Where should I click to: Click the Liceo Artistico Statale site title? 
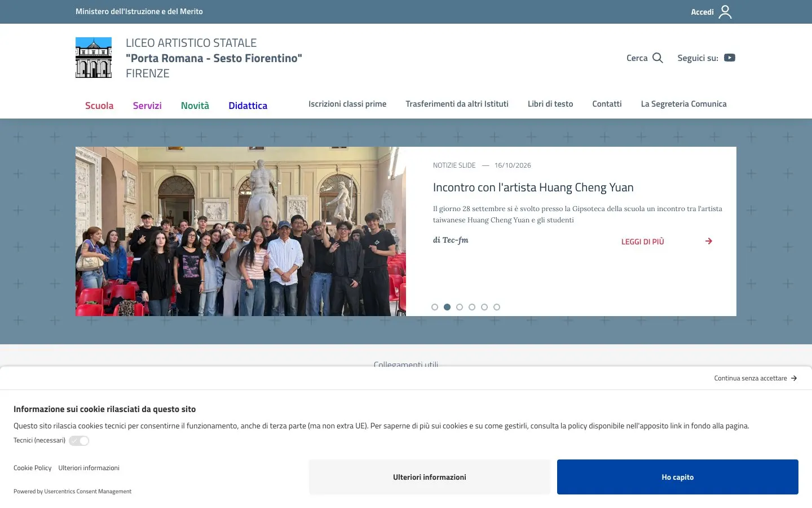tap(214, 58)
